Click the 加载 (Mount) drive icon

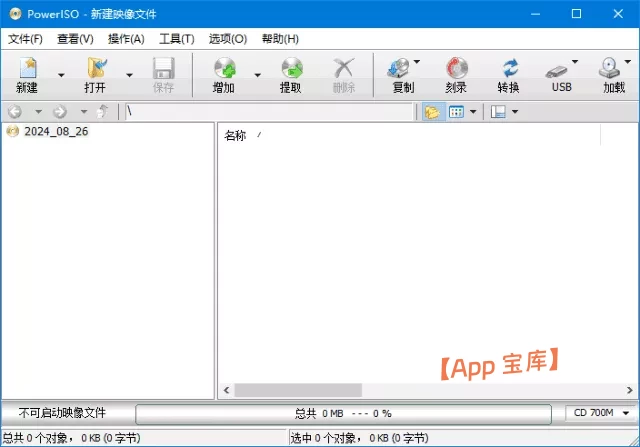click(610, 69)
